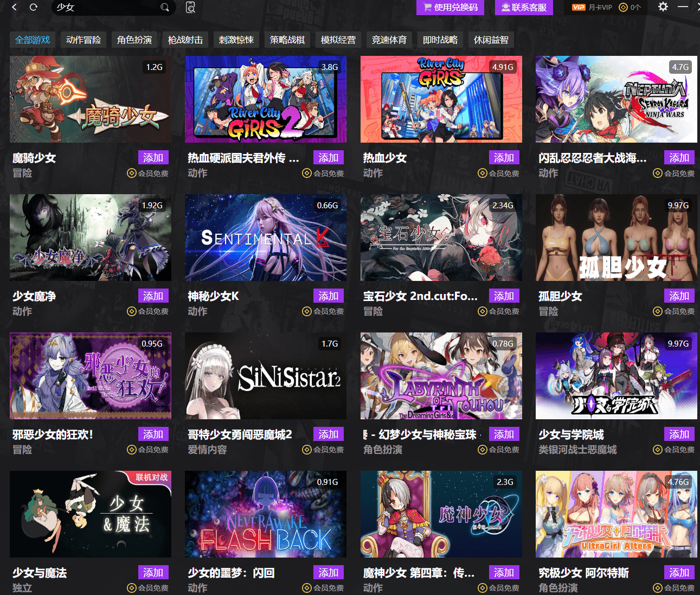This screenshot has width=700, height=595.
Task: Open the settings gear icon
Action: [663, 7]
